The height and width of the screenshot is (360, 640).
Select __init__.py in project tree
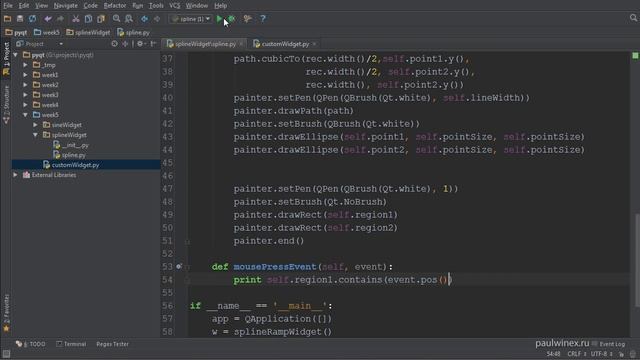tap(75, 145)
